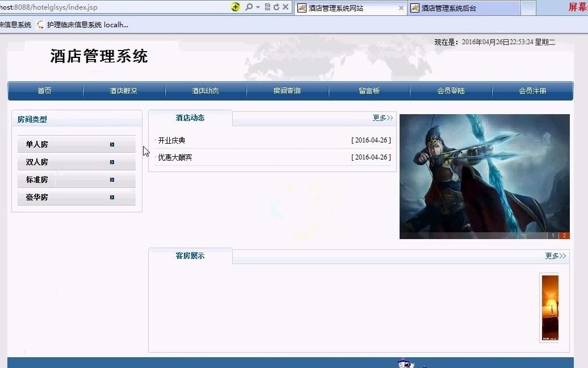Click the 酒店管理系统网站 tab favicon

(301, 8)
